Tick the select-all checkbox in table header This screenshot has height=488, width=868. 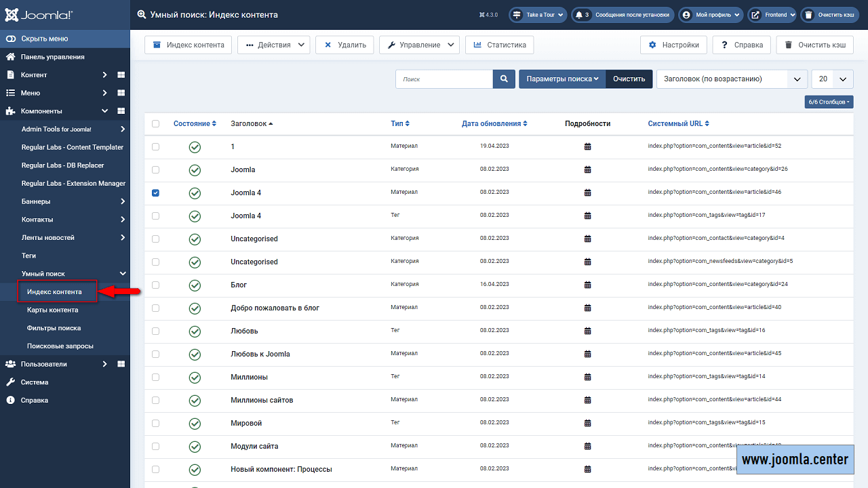tap(156, 124)
